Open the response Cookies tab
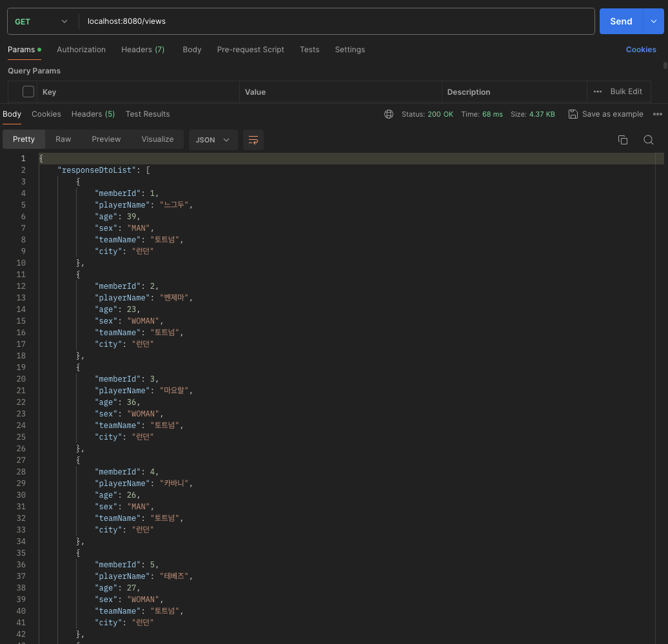 (46, 114)
